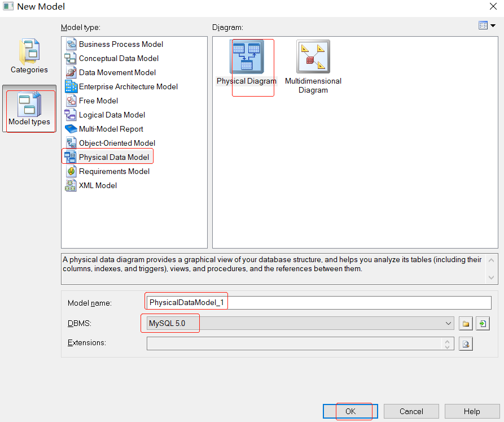This screenshot has width=504, height=422.
Task: Select 'XML Model' text
Action: [x=98, y=186]
